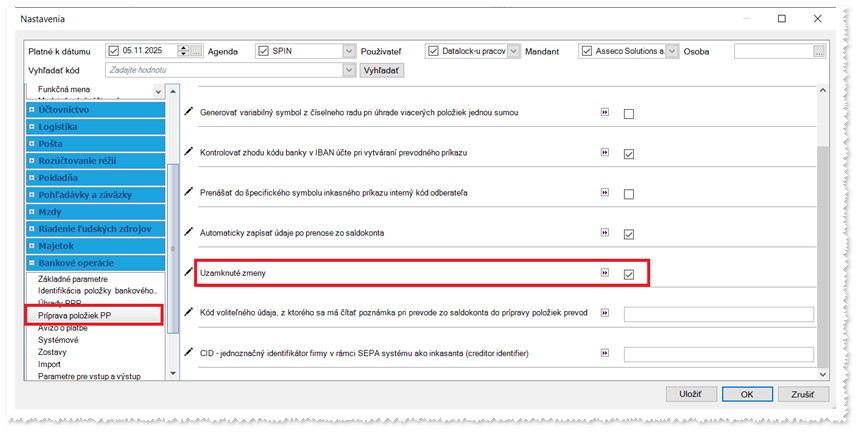Click pencil icon next to 'Generovať variabilný symbol'

click(190, 112)
